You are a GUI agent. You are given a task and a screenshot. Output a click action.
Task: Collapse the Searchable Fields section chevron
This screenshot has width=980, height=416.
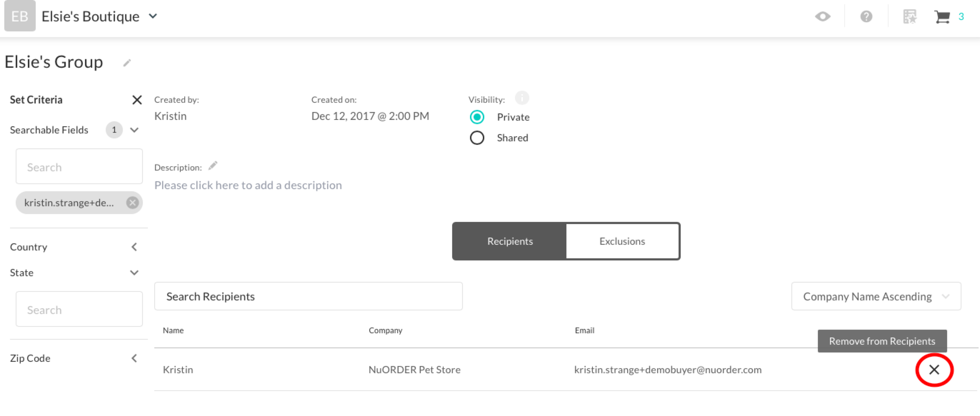coord(134,130)
